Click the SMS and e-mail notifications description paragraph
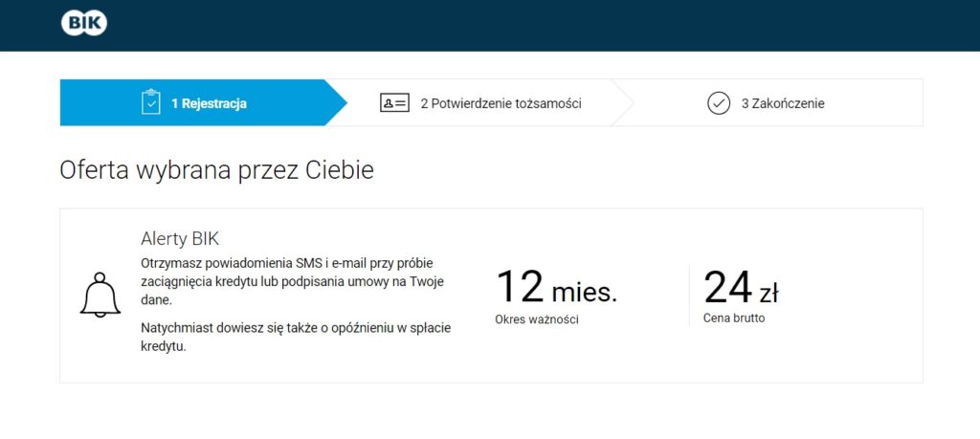Image resolution: width=980 pixels, height=439 pixels. 293,281
